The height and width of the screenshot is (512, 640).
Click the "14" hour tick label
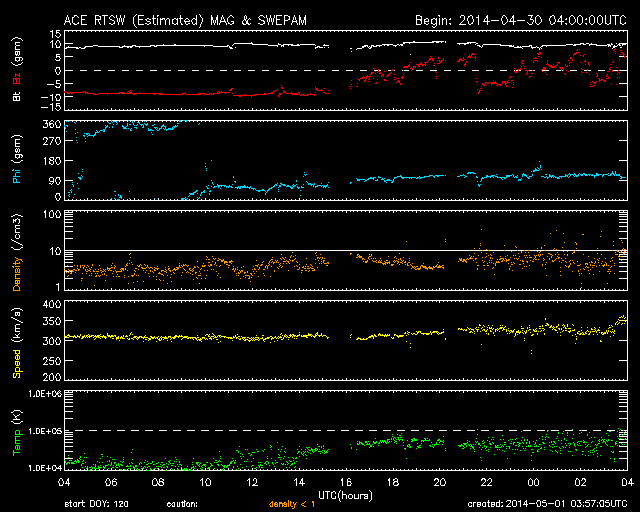tap(299, 482)
